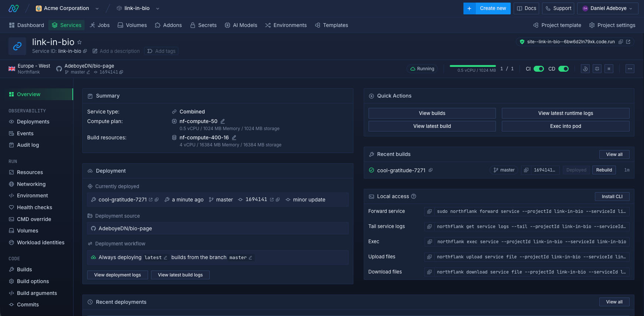Expand the Acme Corporation team dropdown
The width and height of the screenshot is (644, 316).
pyautogui.click(x=97, y=9)
